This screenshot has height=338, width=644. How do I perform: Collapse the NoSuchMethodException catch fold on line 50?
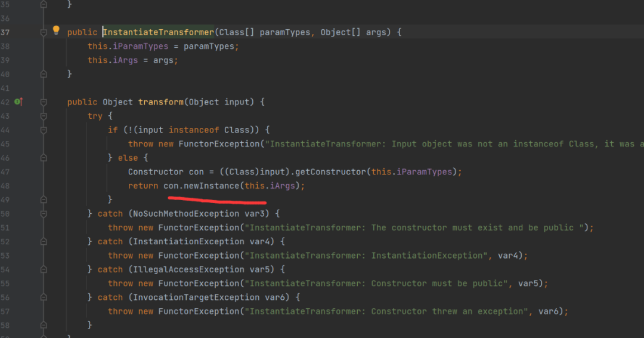(44, 214)
